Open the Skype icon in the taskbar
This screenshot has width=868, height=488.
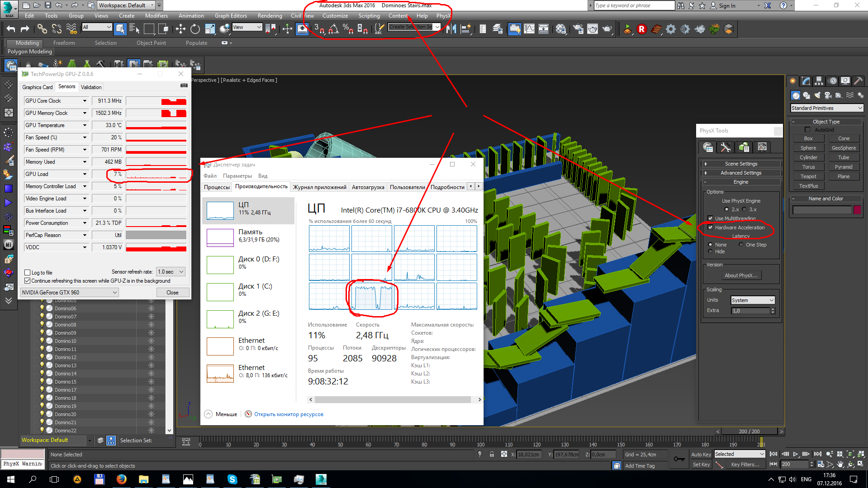point(232,479)
